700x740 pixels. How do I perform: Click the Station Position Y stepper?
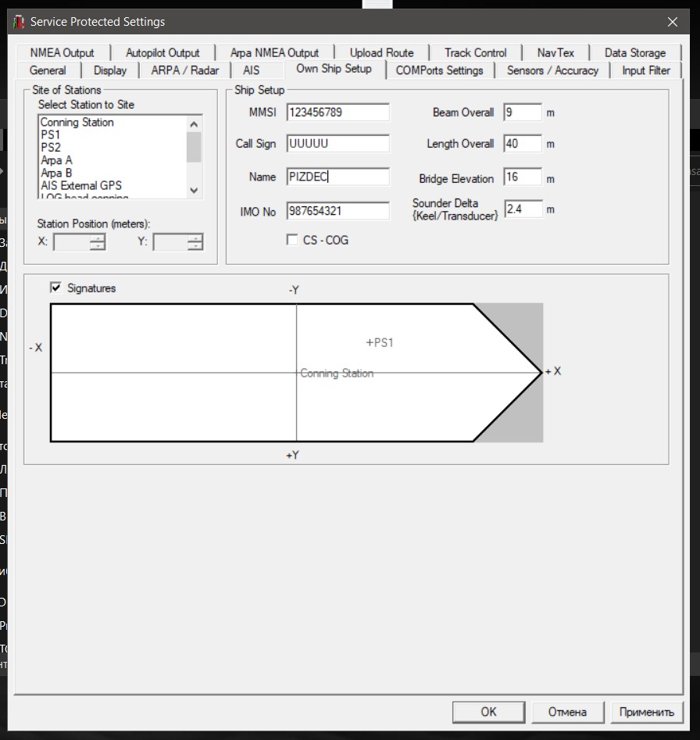tap(195, 242)
